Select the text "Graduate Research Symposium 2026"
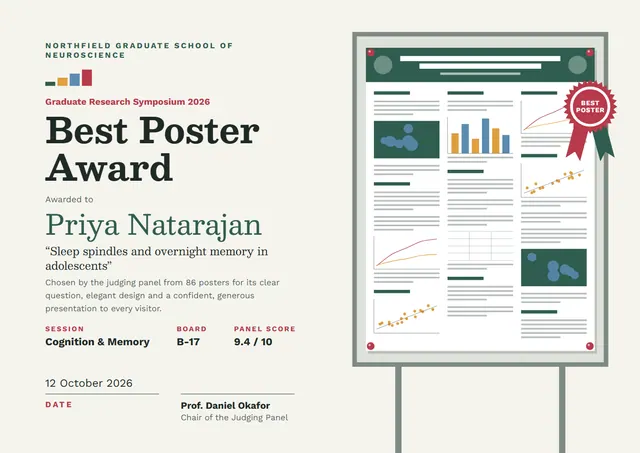Screen dimensions: 640x453 tap(127, 102)
